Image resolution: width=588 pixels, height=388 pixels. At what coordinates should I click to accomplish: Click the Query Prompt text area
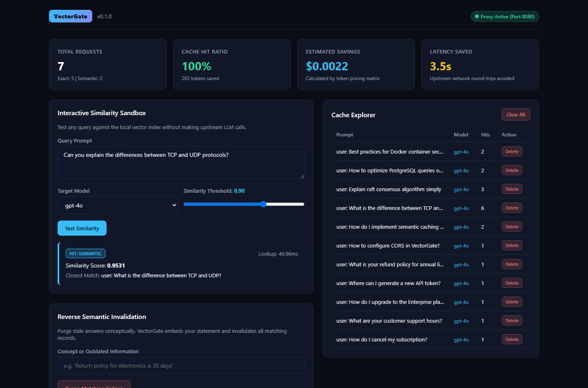pyautogui.click(x=181, y=163)
